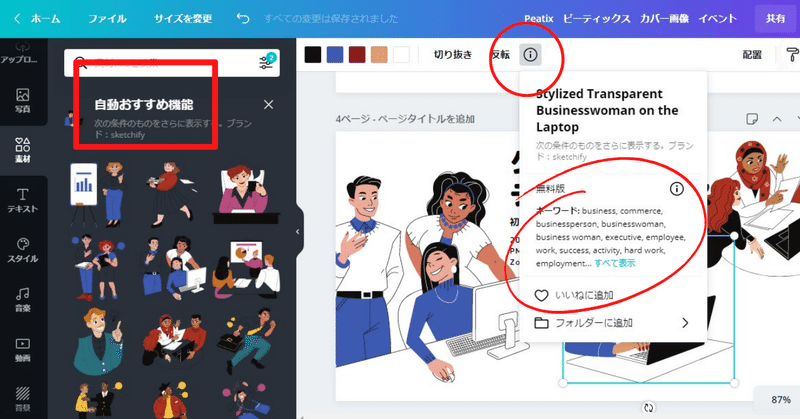Image resolution: width=800 pixels, height=419 pixels.
Task: Undo the last action
Action: tap(243, 19)
